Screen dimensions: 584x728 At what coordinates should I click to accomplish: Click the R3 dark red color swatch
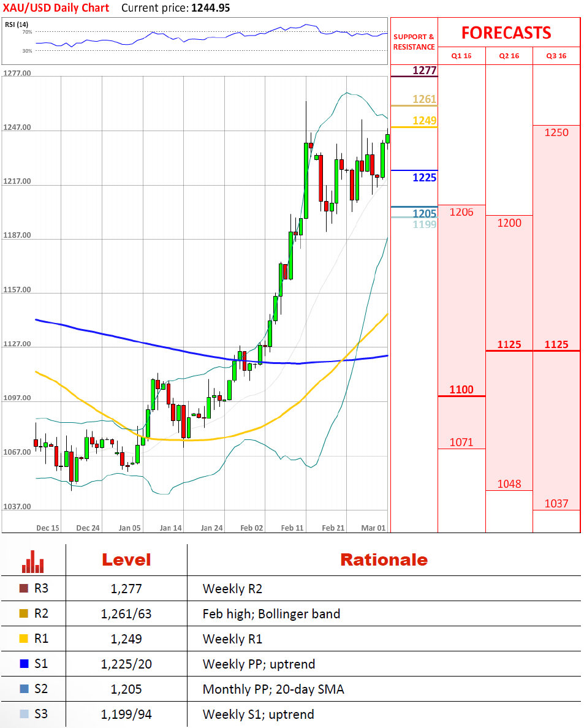pos(24,589)
